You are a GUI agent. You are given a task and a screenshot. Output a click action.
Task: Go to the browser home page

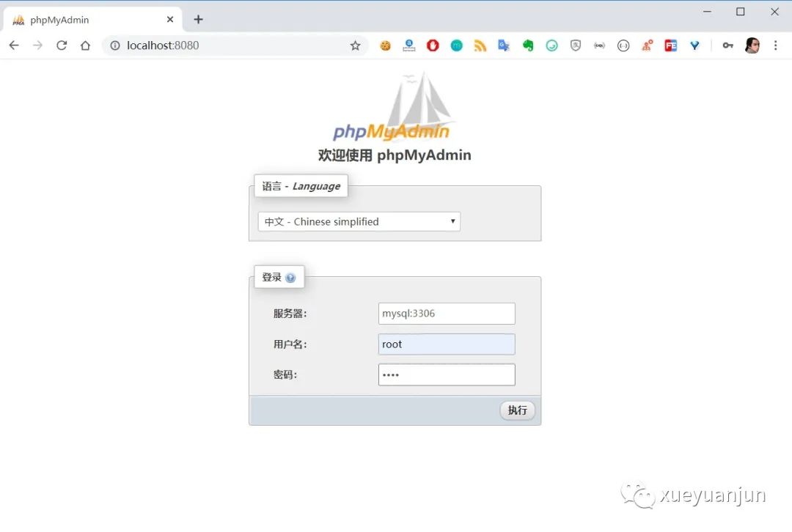coord(85,45)
